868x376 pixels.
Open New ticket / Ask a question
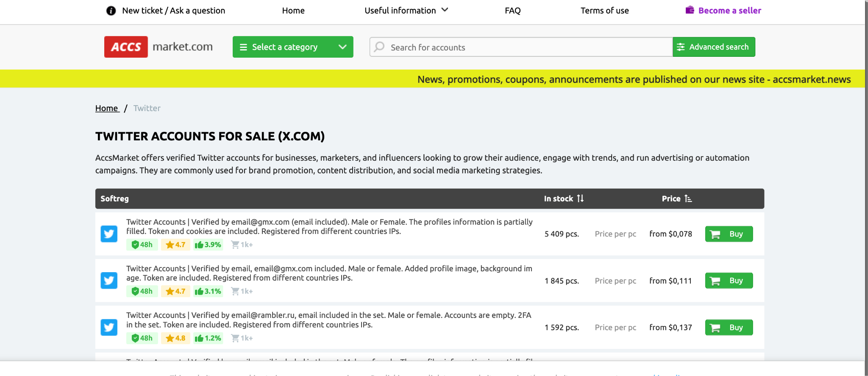(173, 11)
